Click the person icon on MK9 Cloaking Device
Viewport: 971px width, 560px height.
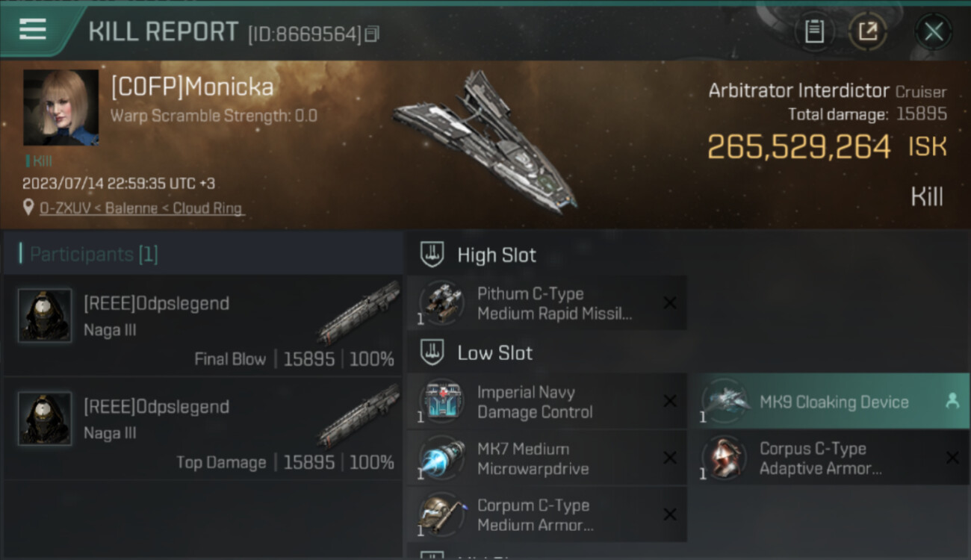click(952, 401)
